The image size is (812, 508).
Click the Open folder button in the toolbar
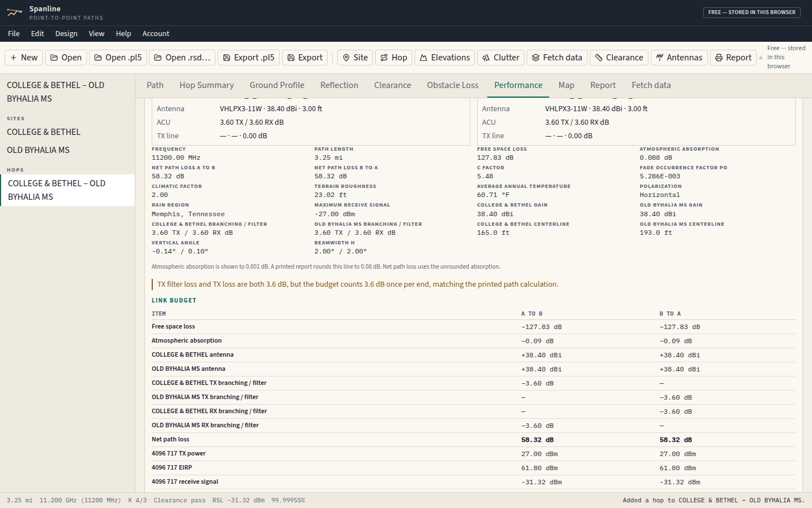[x=66, y=58]
